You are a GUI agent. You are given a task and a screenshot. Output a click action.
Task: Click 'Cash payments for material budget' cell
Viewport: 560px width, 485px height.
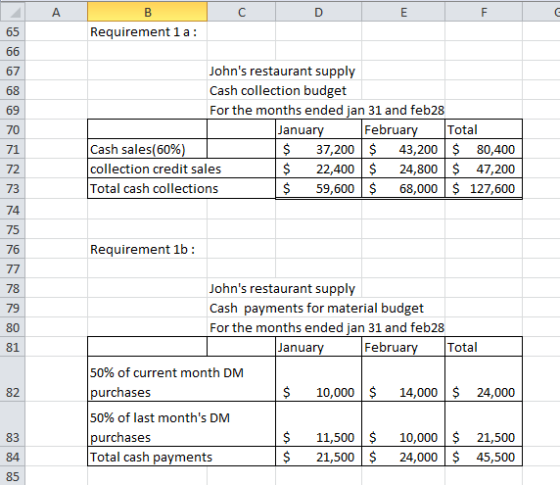(x=316, y=308)
